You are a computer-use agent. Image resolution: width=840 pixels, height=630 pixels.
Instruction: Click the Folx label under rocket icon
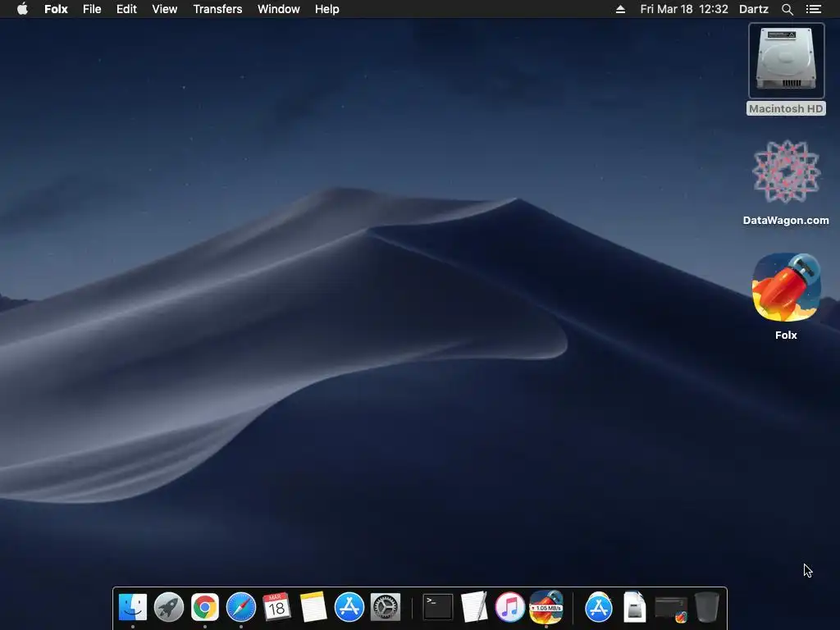point(786,336)
